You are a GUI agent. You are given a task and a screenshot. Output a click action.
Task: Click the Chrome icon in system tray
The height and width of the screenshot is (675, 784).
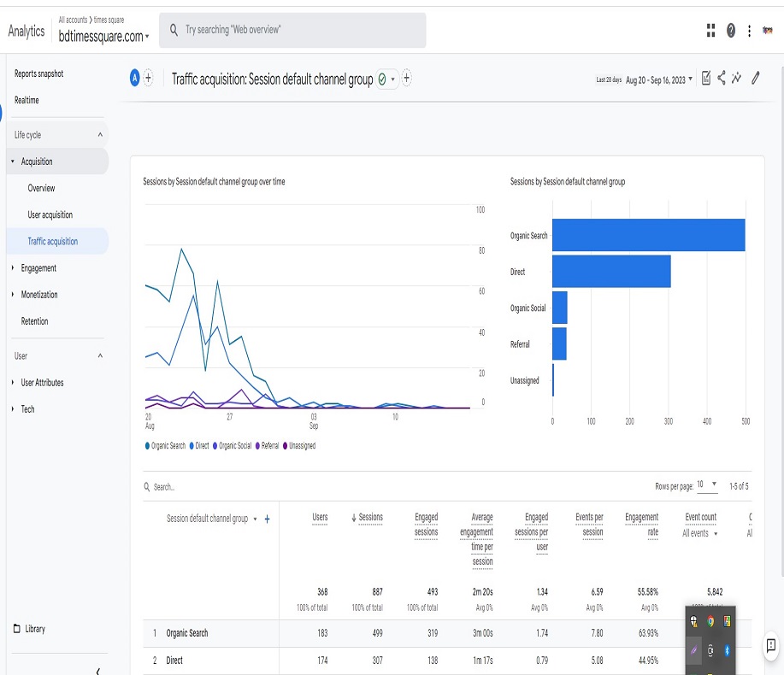click(x=710, y=621)
